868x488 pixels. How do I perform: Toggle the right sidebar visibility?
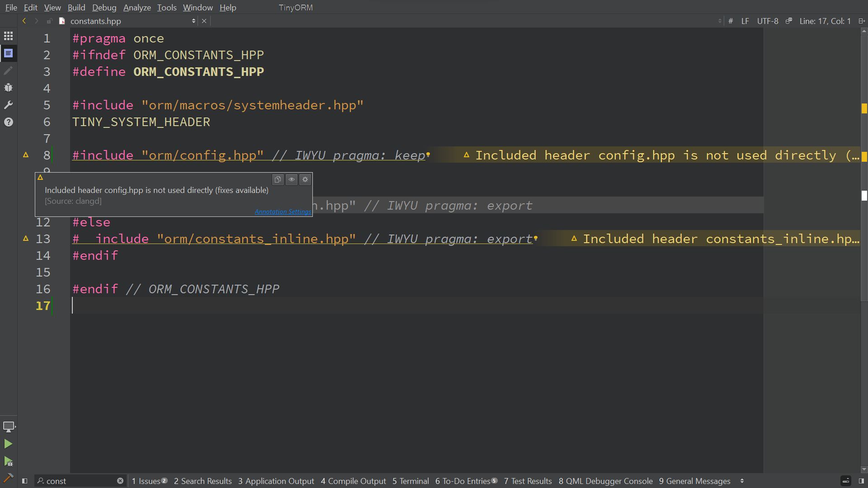coord(861,481)
